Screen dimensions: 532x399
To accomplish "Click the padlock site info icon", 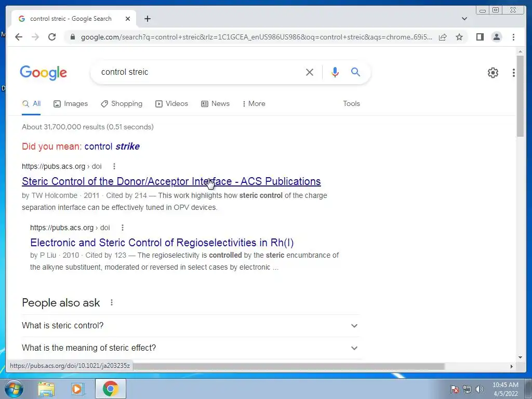I will tap(72, 37).
